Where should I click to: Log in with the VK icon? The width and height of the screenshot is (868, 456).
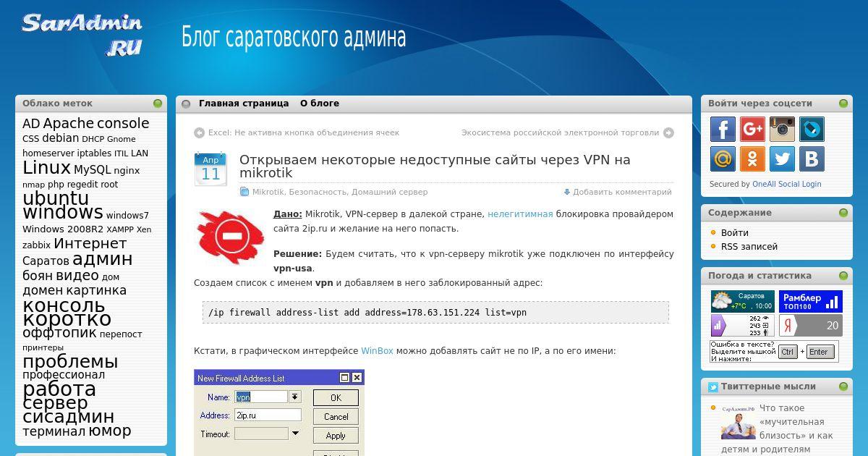coord(812,159)
